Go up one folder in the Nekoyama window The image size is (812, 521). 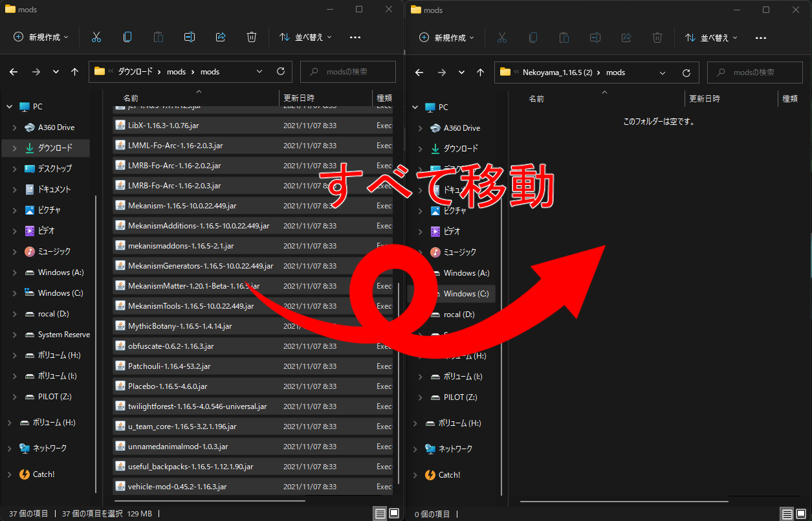(x=480, y=72)
